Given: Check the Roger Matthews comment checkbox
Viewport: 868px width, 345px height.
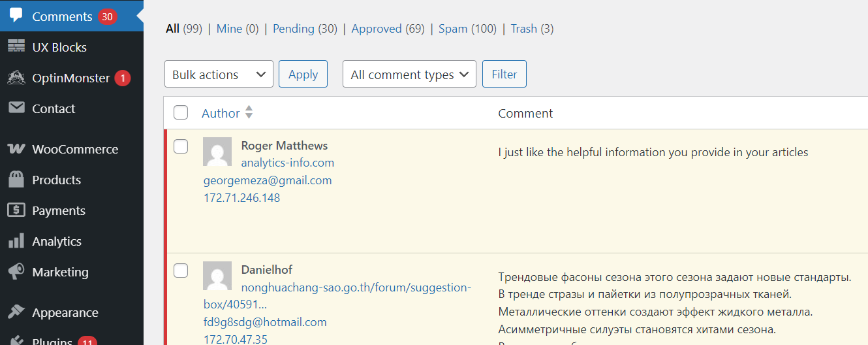Looking at the screenshot, I should click(x=181, y=146).
